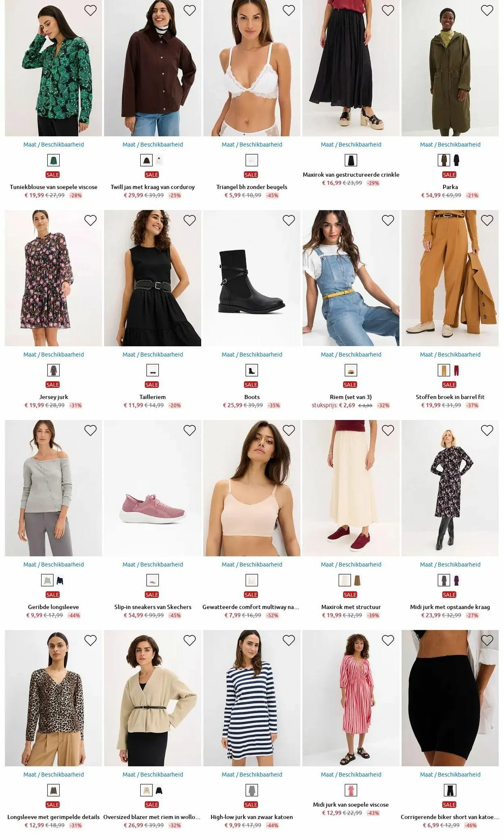Open Maat / Beschikbaarheid for Twill jas
504x840 pixels.
[153, 144]
